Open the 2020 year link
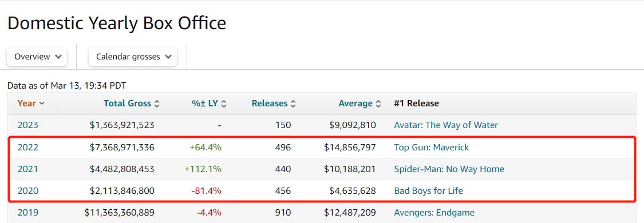 [x=28, y=190]
